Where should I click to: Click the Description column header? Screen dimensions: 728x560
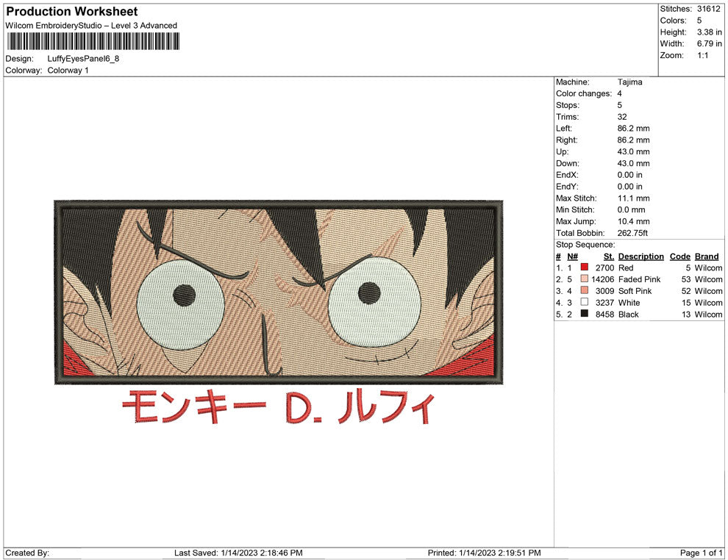click(x=640, y=256)
